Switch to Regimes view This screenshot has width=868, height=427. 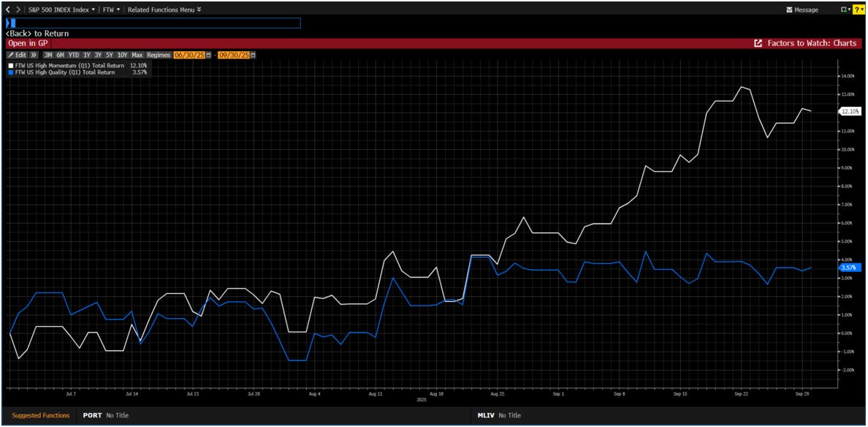[x=158, y=55]
